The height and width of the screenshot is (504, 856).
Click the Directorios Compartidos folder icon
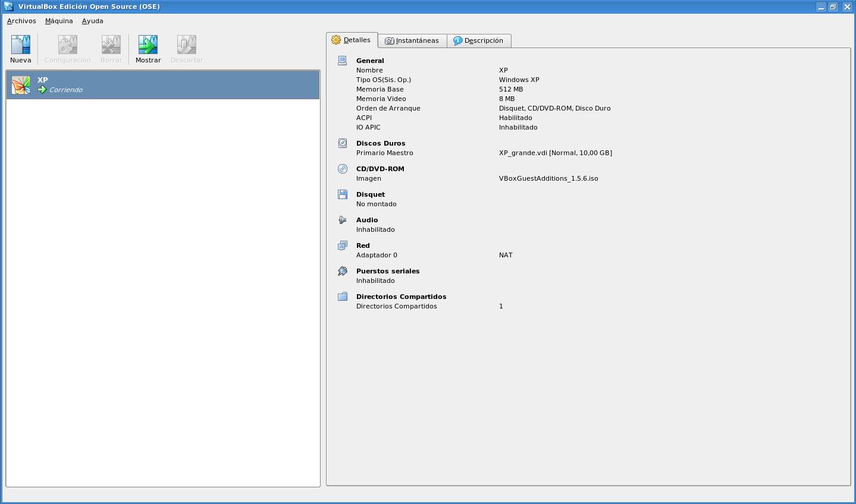[343, 296]
